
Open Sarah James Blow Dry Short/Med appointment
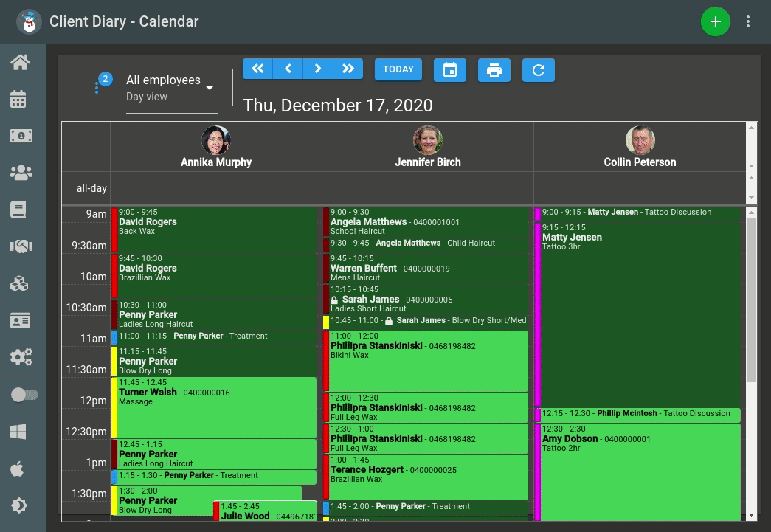pyautogui.click(x=425, y=321)
